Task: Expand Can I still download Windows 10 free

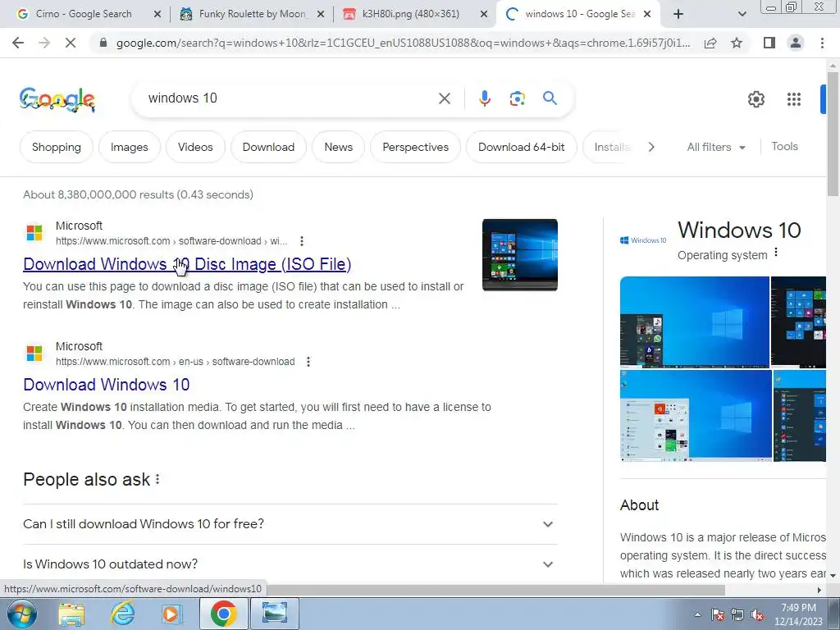Action: [290, 524]
